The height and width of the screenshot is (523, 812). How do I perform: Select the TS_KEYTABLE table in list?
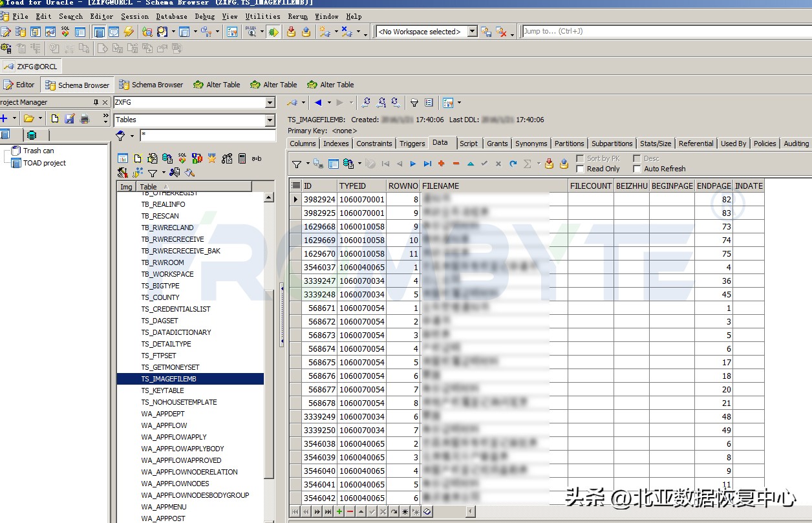pos(162,390)
